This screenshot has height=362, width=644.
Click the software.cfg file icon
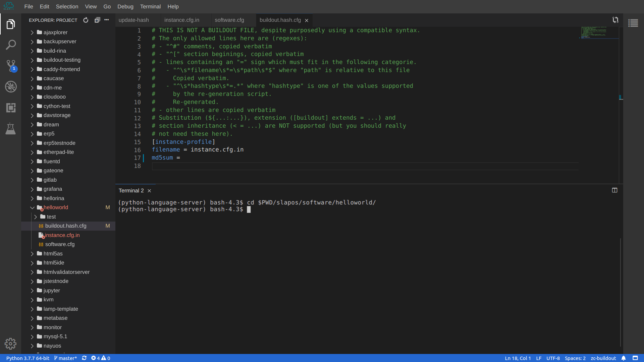[x=41, y=244]
